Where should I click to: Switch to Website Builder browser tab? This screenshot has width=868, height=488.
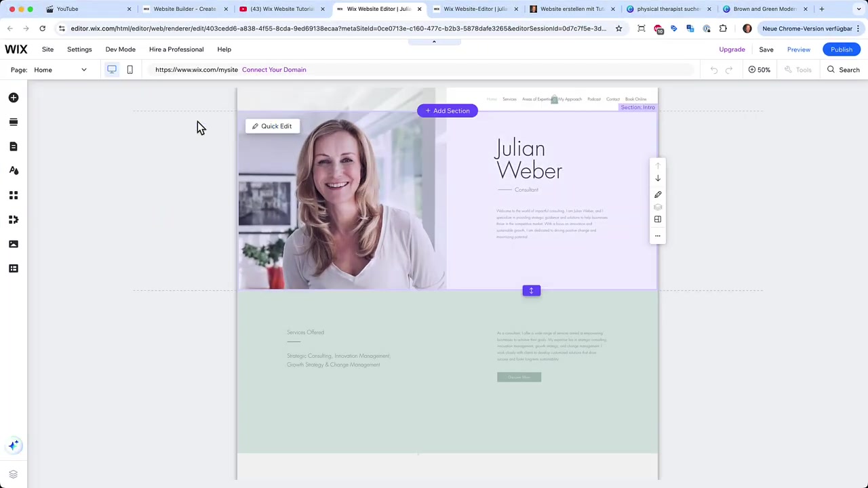point(184,9)
